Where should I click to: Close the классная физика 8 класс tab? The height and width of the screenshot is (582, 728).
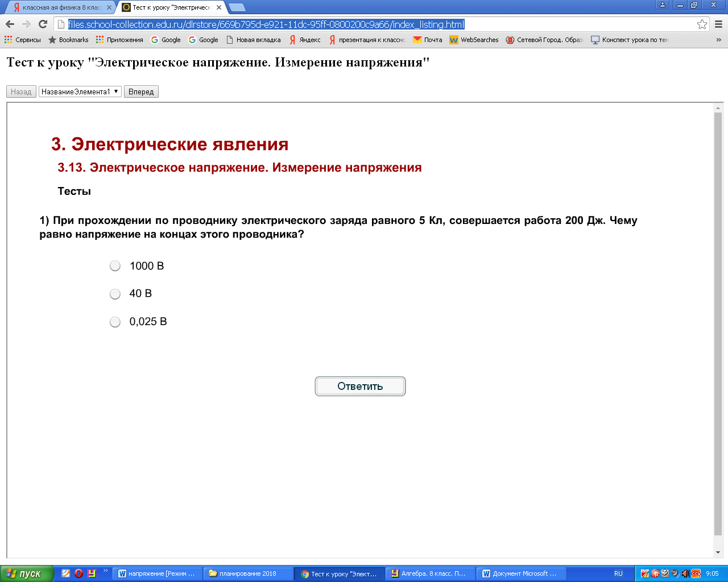[x=109, y=7]
